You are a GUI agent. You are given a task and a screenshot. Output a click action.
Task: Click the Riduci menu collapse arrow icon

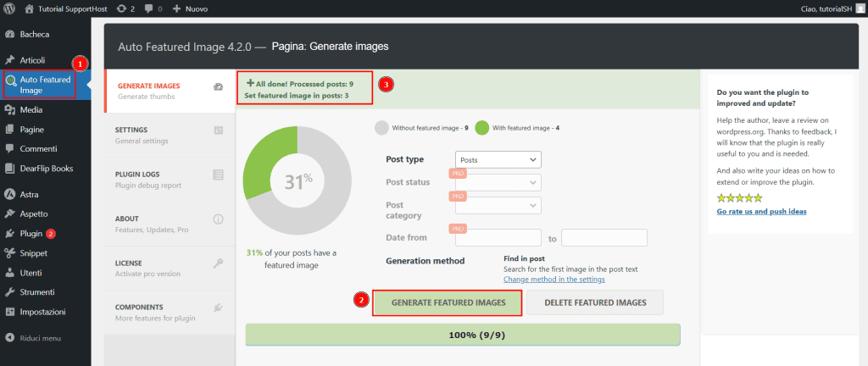point(9,338)
